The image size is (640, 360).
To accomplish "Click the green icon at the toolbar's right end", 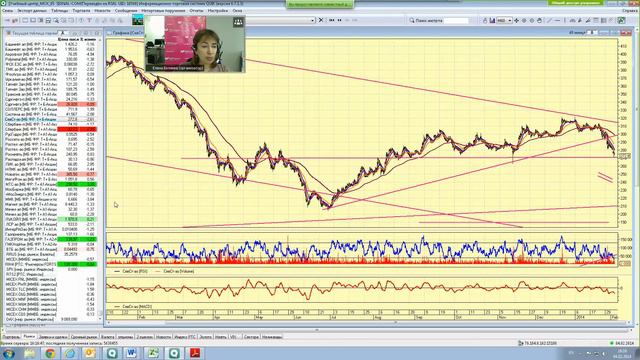I will pyautogui.click(x=621, y=20).
